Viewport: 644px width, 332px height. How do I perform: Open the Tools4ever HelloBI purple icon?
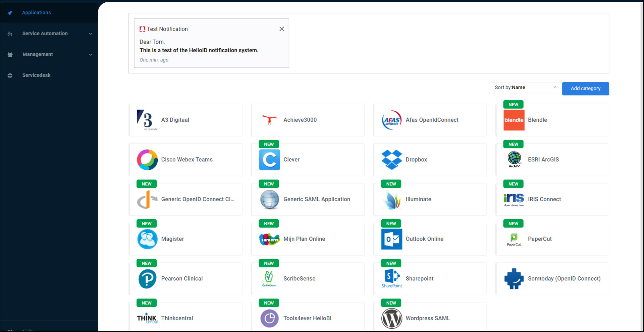click(x=269, y=319)
